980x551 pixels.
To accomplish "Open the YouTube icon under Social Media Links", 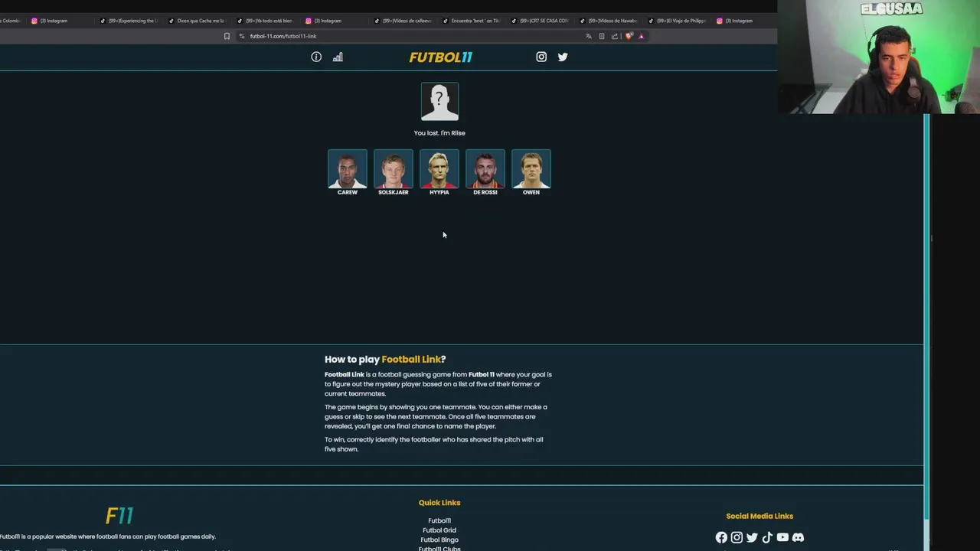I will pos(782,537).
